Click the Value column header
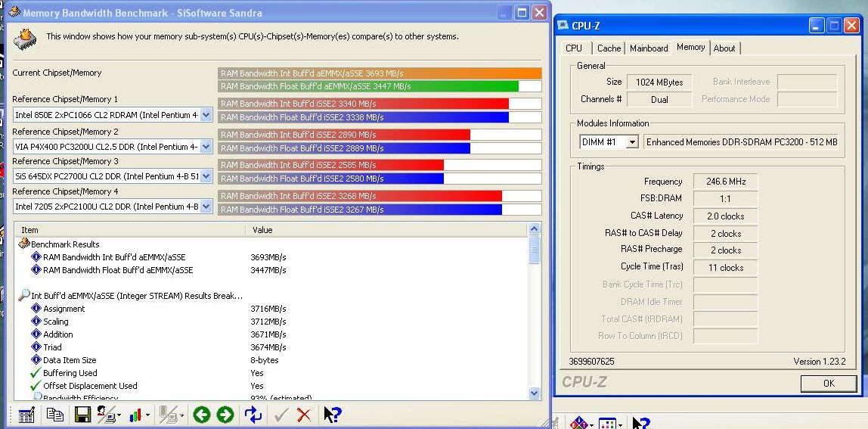 [x=387, y=229]
